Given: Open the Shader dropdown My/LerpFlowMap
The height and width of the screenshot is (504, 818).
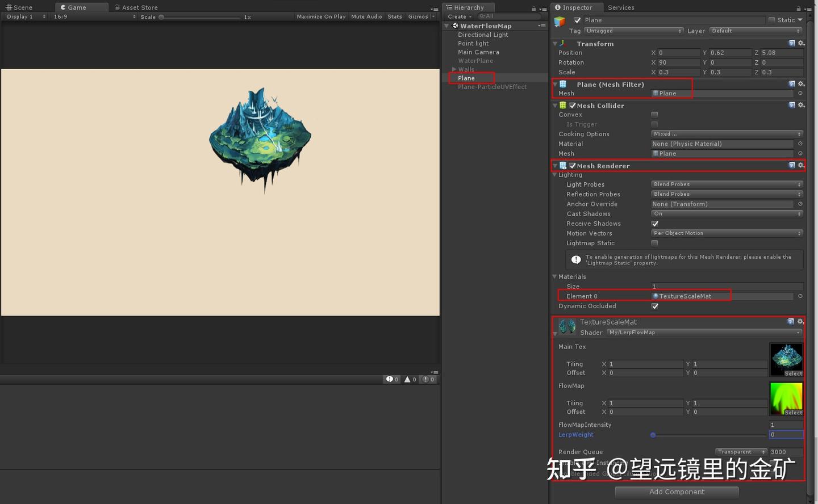Looking at the screenshot, I should pyautogui.click(x=704, y=333).
